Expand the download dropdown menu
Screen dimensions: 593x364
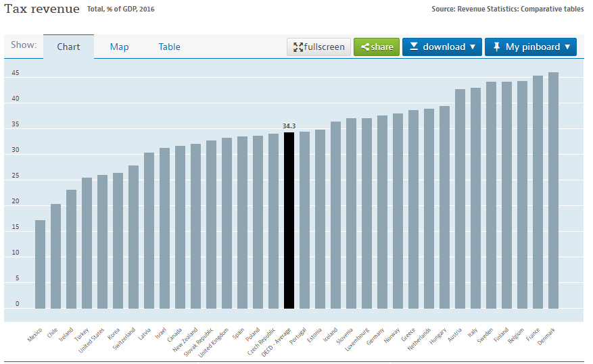coord(442,47)
